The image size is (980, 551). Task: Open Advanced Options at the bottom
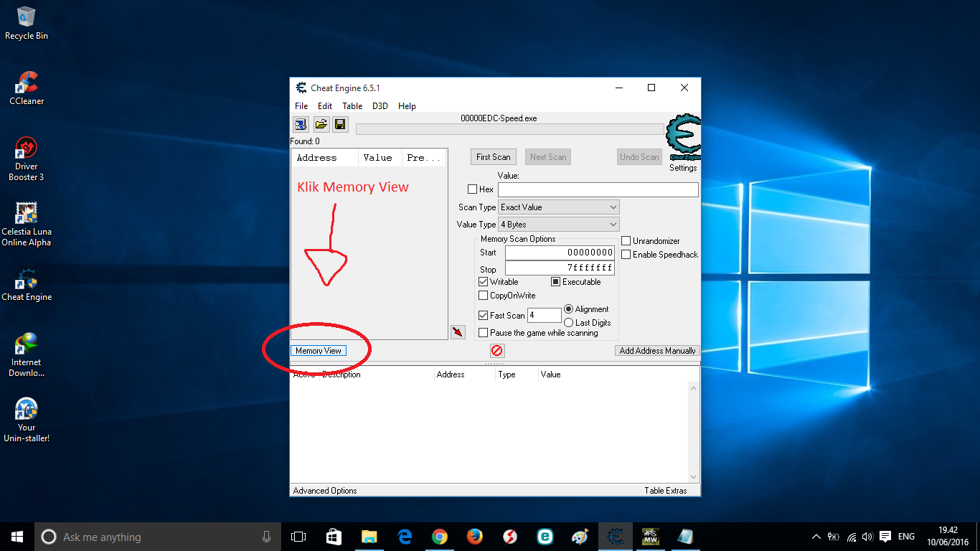325,491
